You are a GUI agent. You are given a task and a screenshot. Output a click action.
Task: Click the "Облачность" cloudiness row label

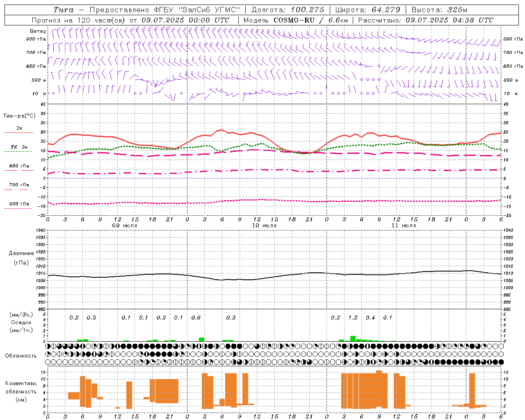point(21,356)
